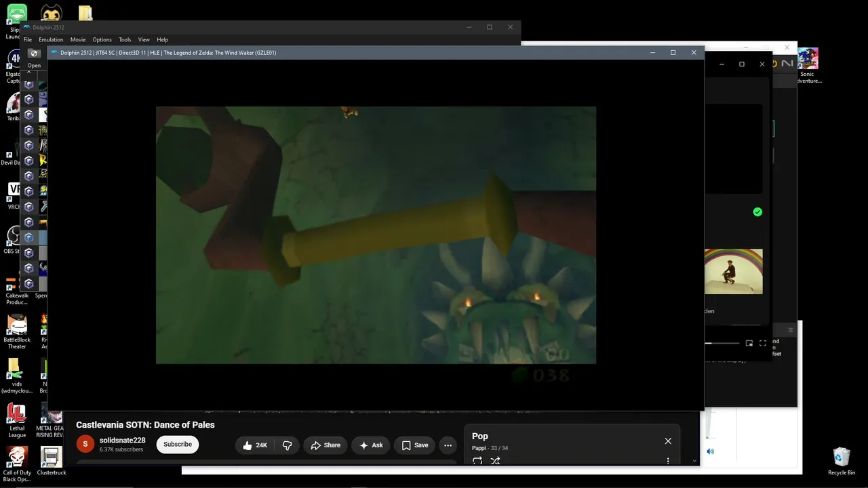This screenshot has height=488, width=868.
Task: Open the OBS Studio desktop shortcut
Action: 13,239
